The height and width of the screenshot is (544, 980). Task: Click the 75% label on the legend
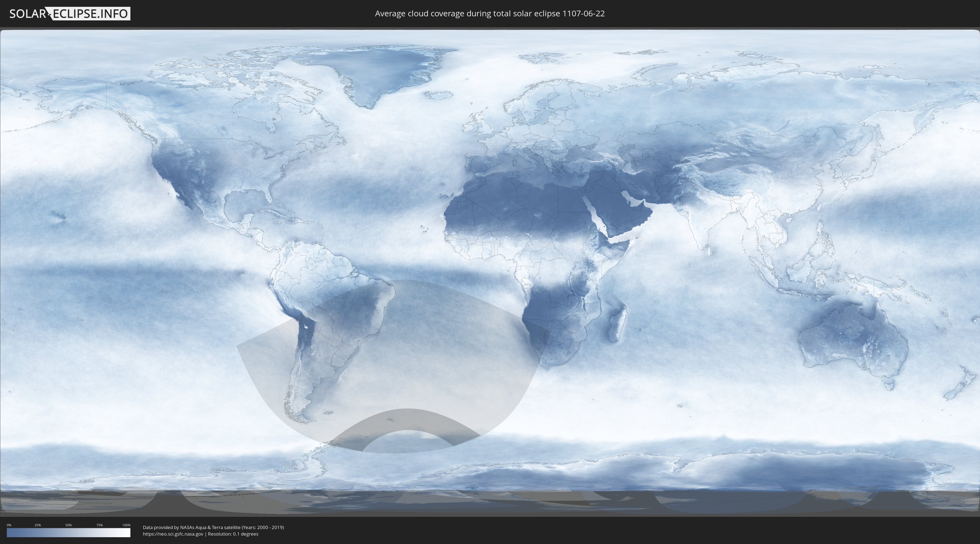(99, 525)
